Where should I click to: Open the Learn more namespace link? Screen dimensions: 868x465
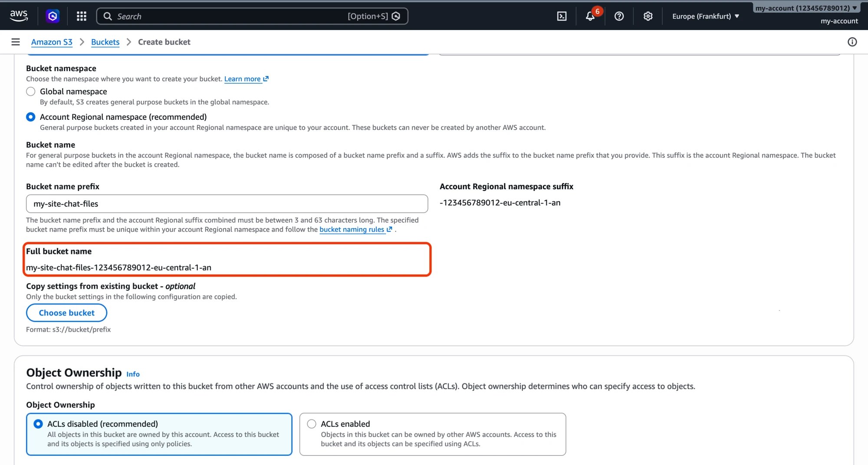243,79
